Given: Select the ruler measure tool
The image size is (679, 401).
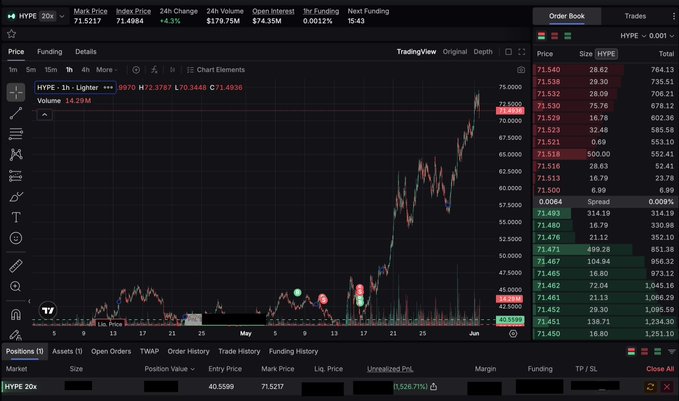Looking at the screenshot, I should click(16, 265).
